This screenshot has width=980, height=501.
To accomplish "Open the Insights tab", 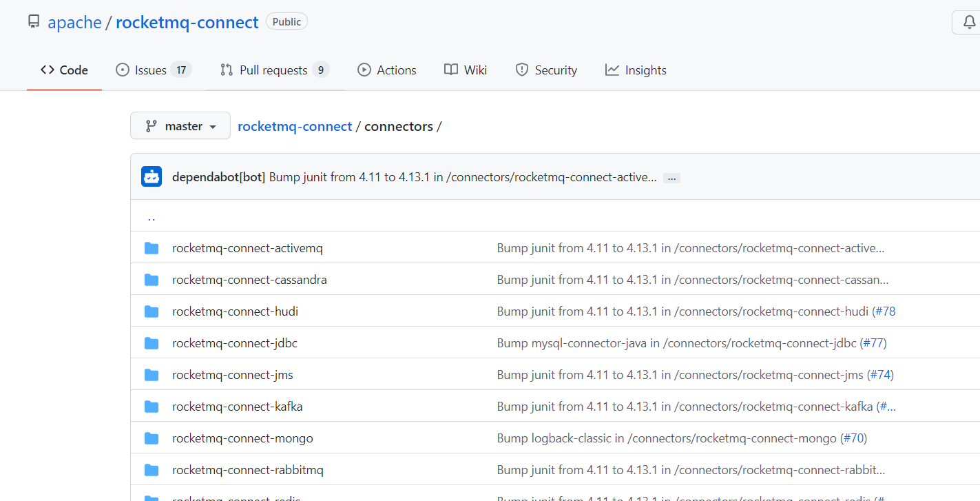I will (636, 70).
